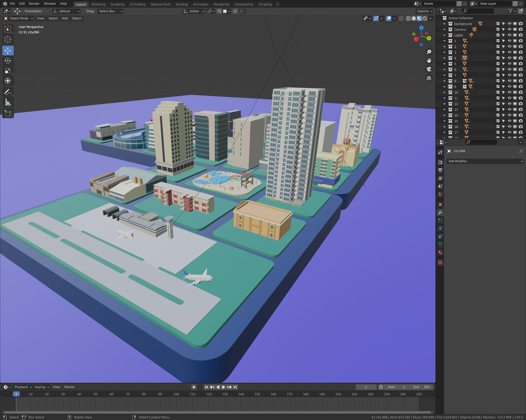Toggle X-ray mode in the viewport
The width and height of the screenshot is (526, 420).
point(401,18)
